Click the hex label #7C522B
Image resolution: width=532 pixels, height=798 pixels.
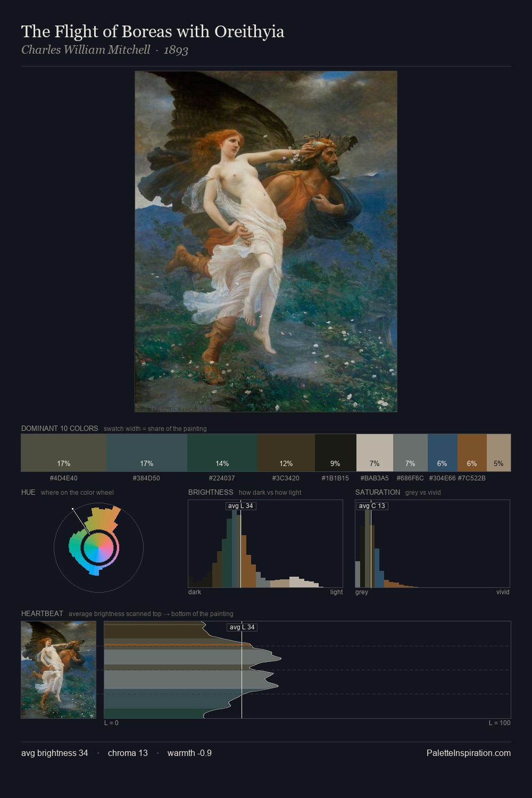click(x=472, y=478)
